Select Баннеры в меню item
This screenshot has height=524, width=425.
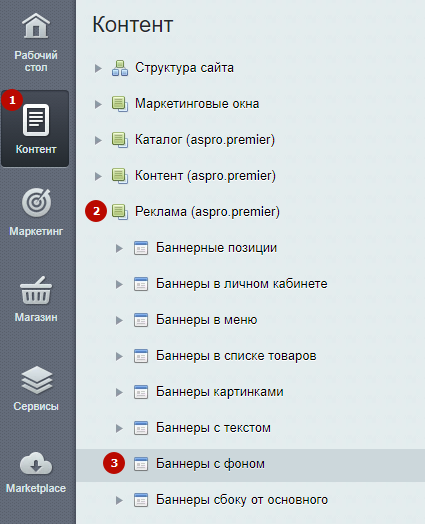(206, 320)
